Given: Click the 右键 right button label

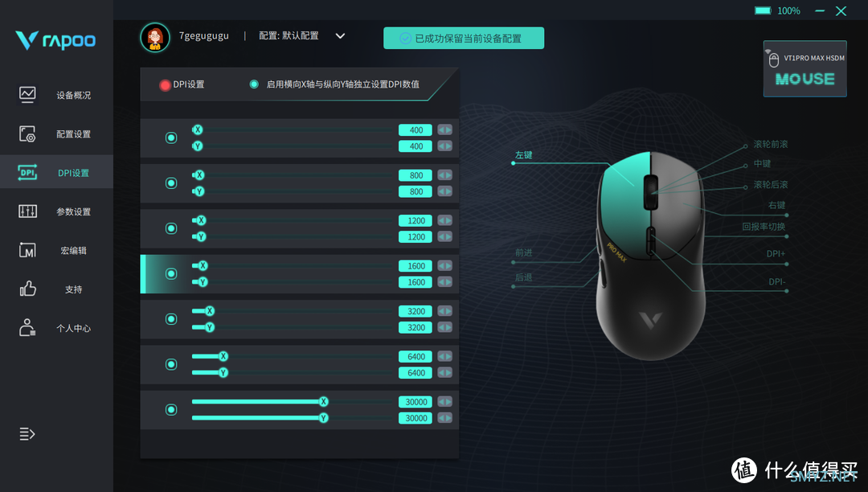Looking at the screenshot, I should [x=776, y=205].
